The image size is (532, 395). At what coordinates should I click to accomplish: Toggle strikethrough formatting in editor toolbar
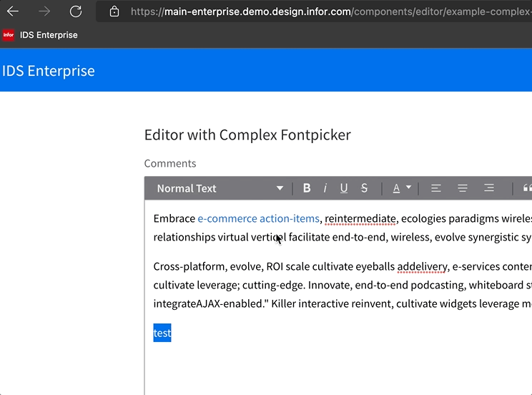pos(364,188)
